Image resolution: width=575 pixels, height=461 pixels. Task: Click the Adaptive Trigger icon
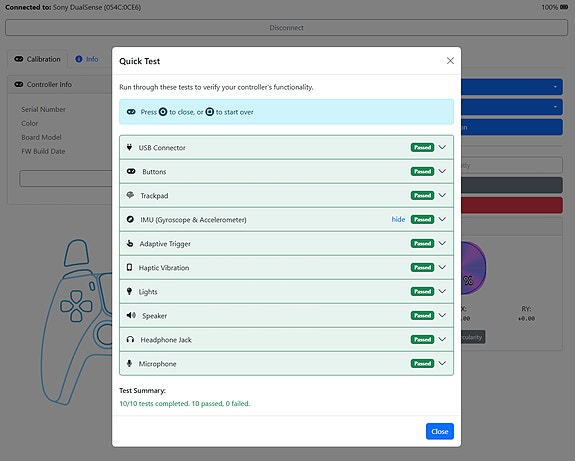click(x=130, y=243)
